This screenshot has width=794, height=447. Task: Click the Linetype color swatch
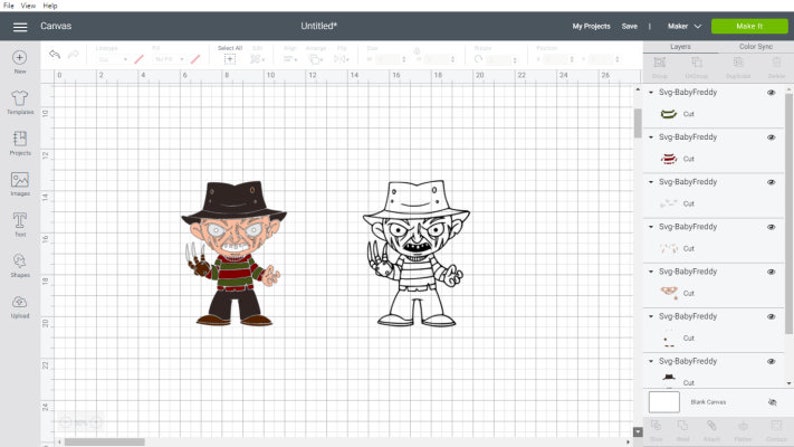point(139,59)
